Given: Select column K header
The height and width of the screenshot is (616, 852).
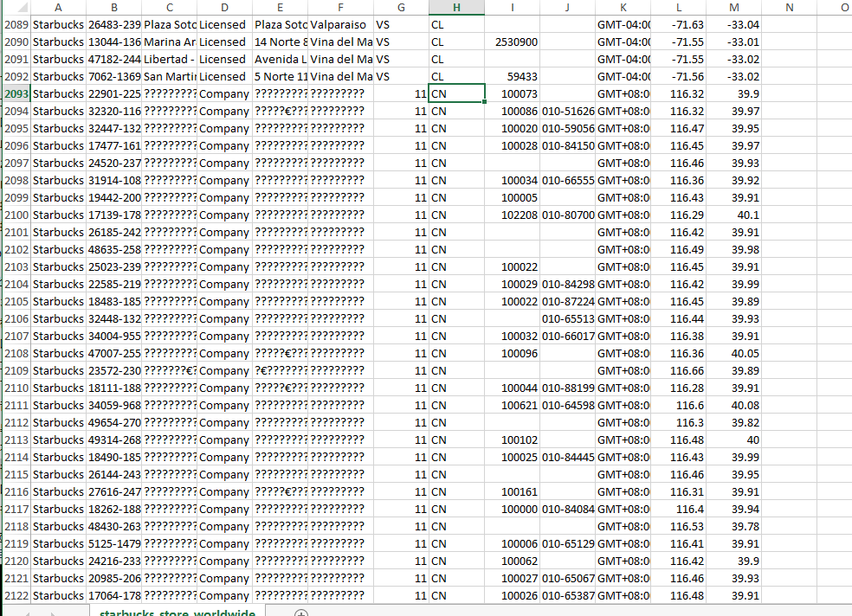Looking at the screenshot, I should click(623, 7).
